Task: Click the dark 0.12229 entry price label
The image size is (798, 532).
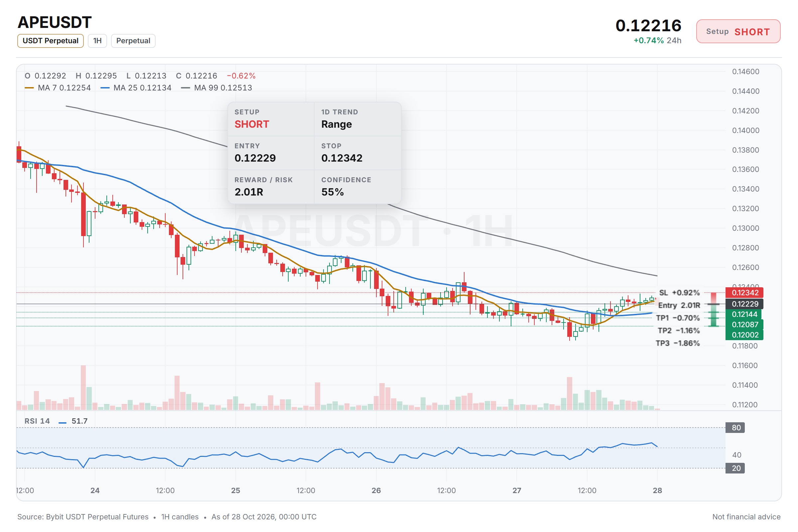Action: click(744, 304)
